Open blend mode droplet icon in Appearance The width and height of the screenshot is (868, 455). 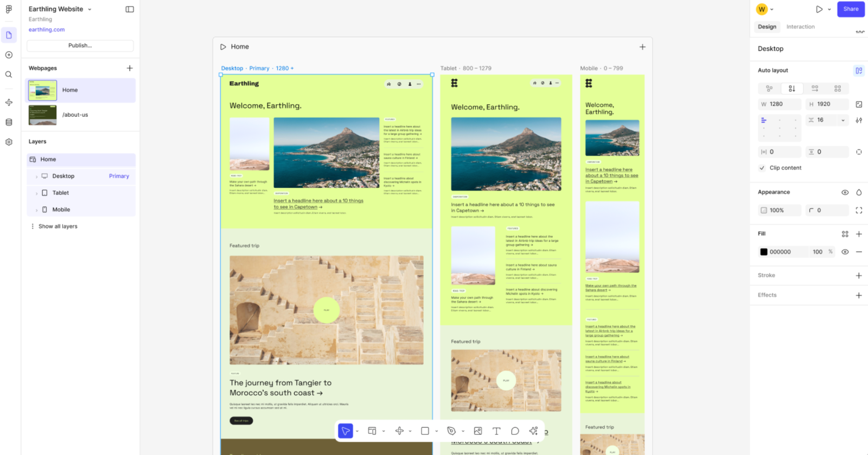[x=859, y=192]
